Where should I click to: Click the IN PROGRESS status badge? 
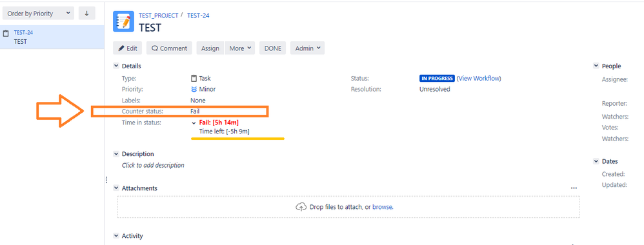pyautogui.click(x=437, y=79)
